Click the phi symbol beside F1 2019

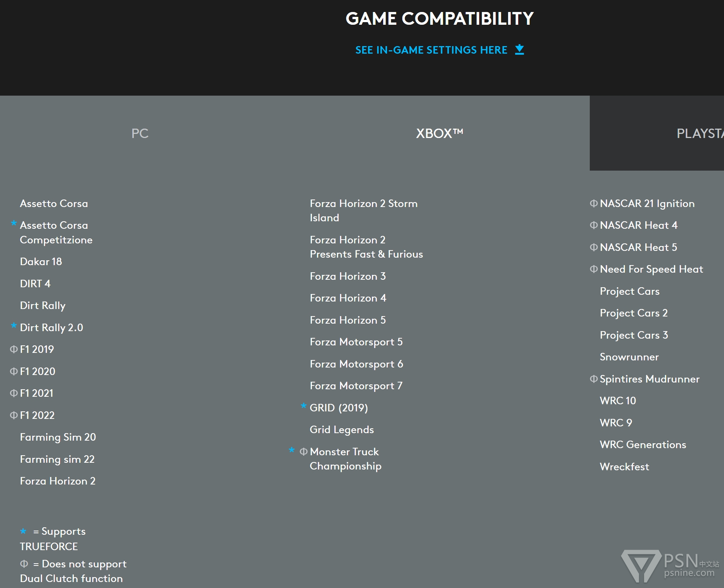[x=14, y=349]
